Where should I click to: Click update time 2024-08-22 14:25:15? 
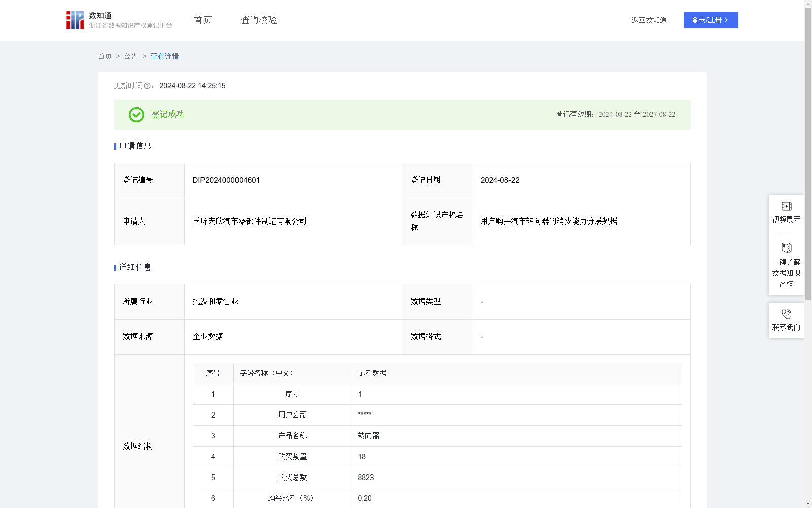pyautogui.click(x=192, y=86)
